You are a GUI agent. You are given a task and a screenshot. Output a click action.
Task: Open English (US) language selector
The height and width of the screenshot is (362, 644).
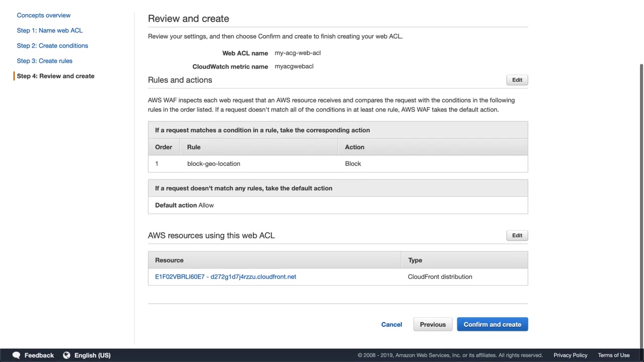(92, 355)
